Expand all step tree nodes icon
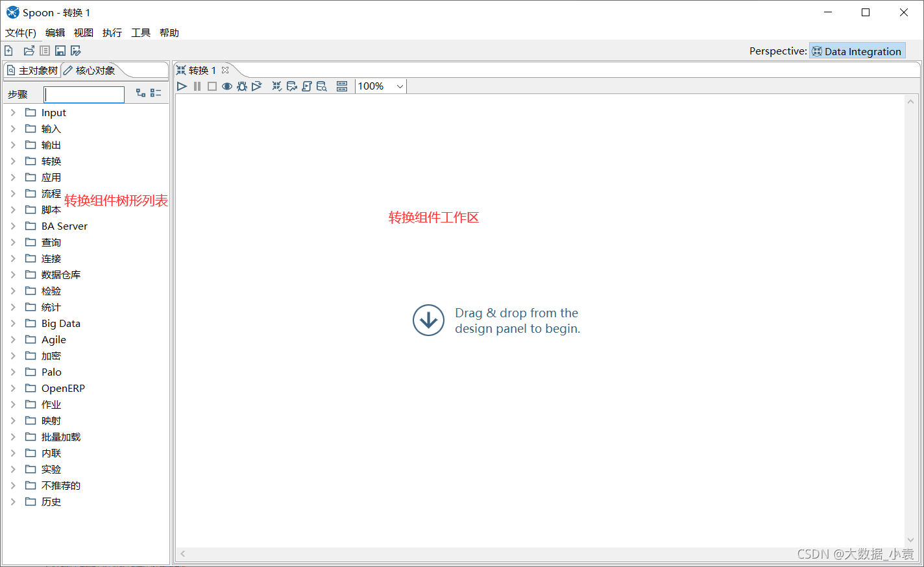 tap(141, 93)
